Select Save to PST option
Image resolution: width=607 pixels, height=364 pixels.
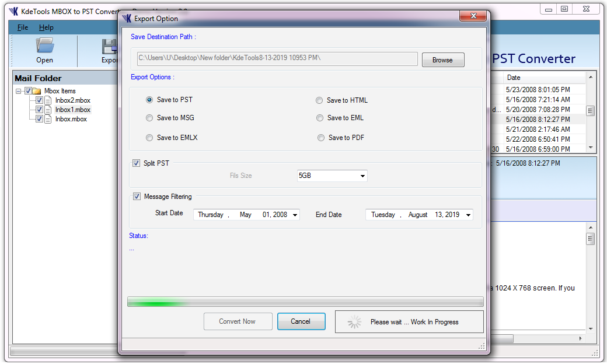(x=149, y=100)
